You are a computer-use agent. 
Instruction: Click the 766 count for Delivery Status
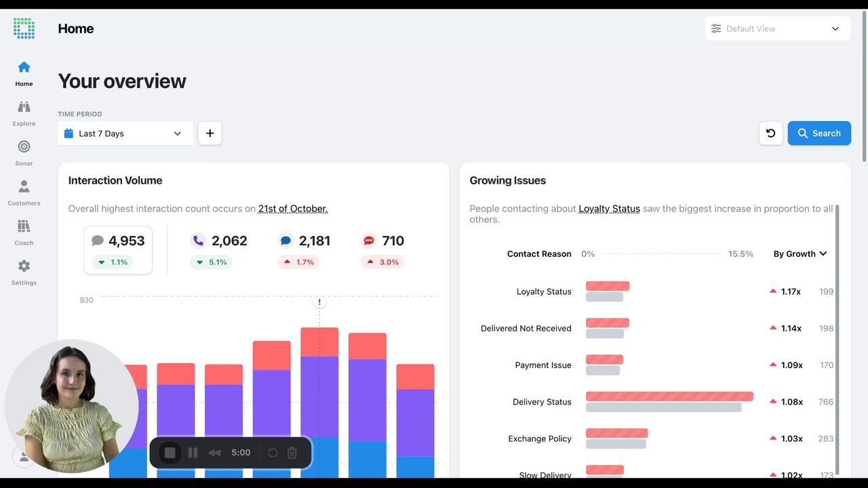[826, 402]
